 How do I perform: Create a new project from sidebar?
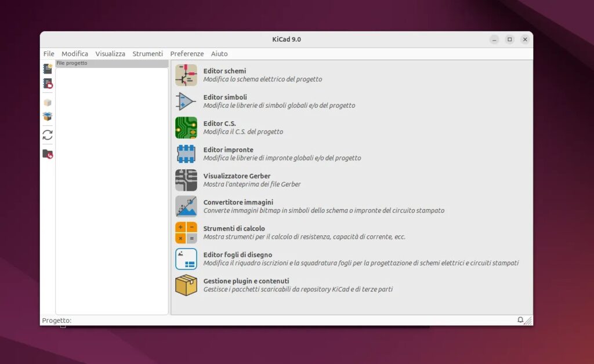tap(47, 68)
